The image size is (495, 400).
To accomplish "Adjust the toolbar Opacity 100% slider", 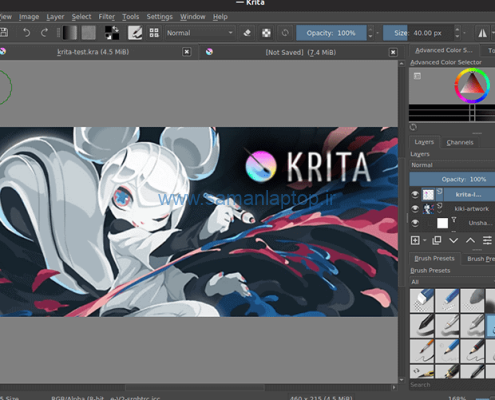I will click(x=331, y=33).
